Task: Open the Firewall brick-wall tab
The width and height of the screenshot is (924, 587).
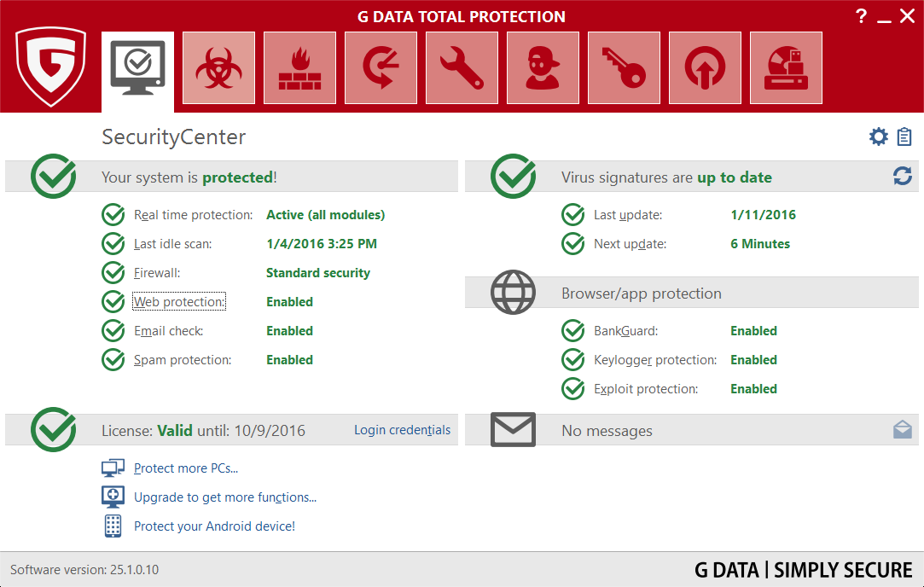Action: (x=300, y=67)
